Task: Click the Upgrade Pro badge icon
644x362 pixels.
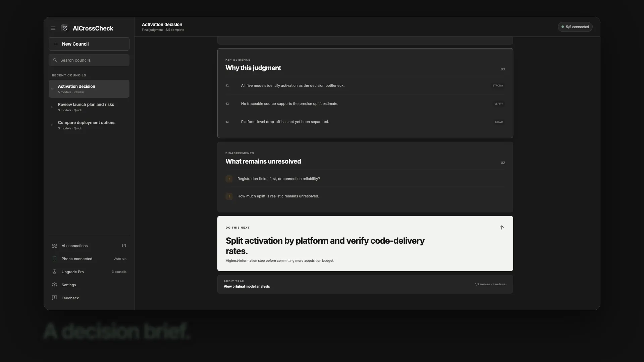Action: pos(54,272)
